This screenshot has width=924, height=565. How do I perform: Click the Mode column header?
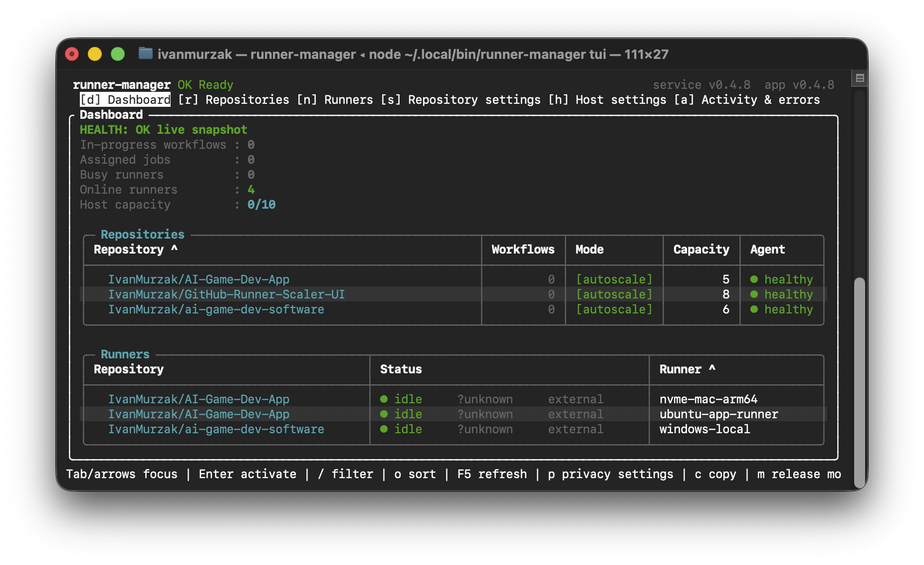tap(589, 249)
